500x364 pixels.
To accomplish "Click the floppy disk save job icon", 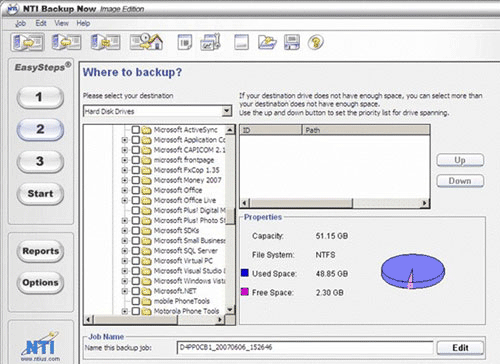I will coord(292,42).
